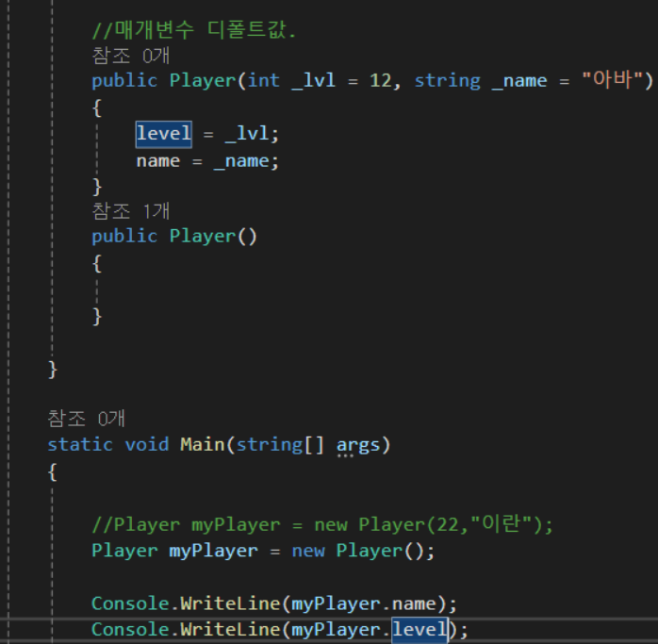
Task: Click 'Console' in the myPlayer.level line
Action: pos(130,630)
